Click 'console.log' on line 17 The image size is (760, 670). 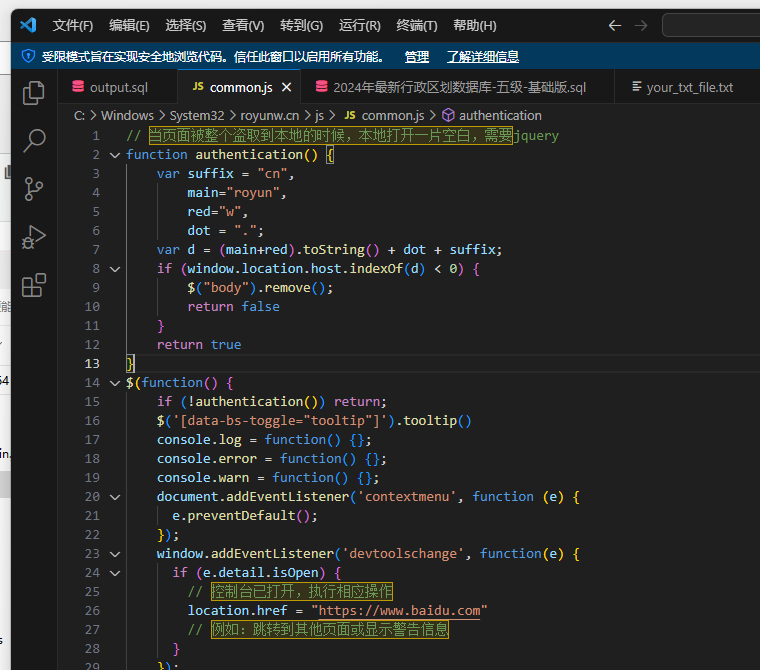pyautogui.click(x=199, y=440)
